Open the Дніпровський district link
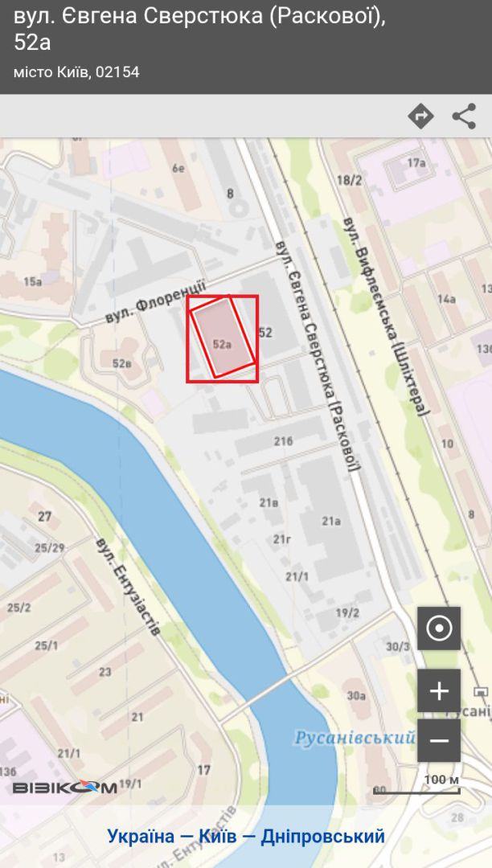Screen dimensions: 492x868 tap(322, 836)
